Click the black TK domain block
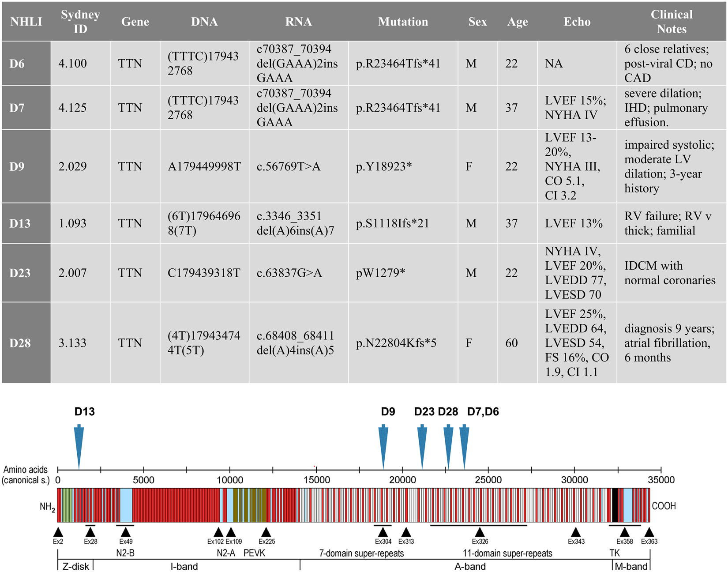Viewport: 728px width, 572px height. 615,505
